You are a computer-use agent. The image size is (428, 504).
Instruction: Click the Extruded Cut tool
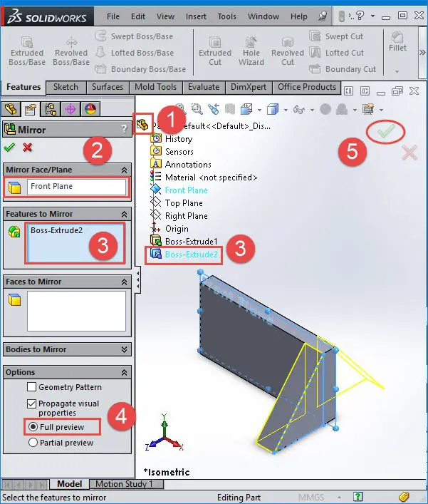pos(215,51)
